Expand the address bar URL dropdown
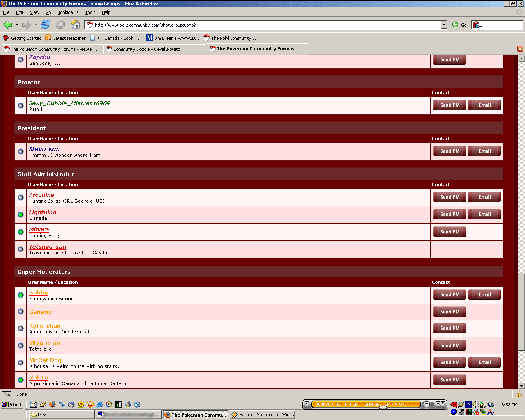 (x=444, y=25)
